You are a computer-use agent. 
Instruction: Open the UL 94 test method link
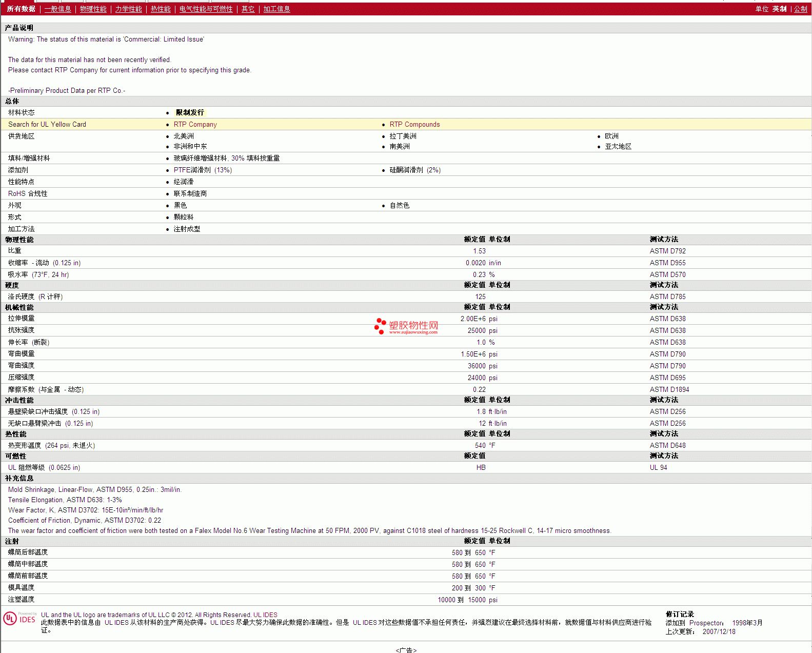[658, 468]
